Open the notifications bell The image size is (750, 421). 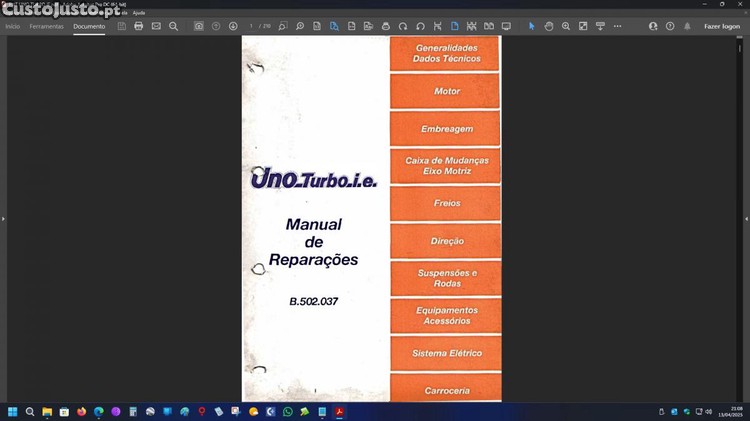(687, 26)
